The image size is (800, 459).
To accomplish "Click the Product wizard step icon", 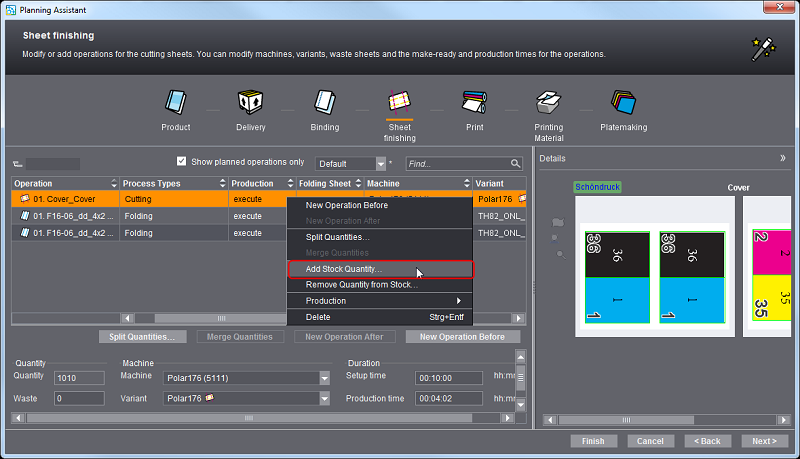I will click(x=176, y=103).
